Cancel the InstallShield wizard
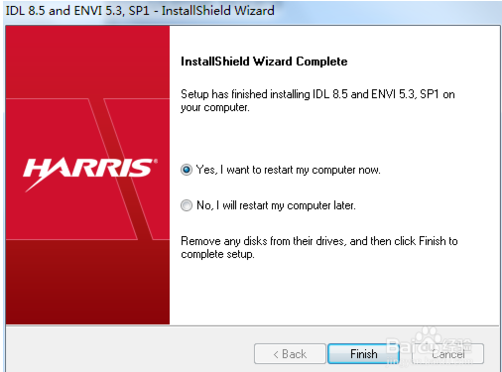 [x=448, y=354]
